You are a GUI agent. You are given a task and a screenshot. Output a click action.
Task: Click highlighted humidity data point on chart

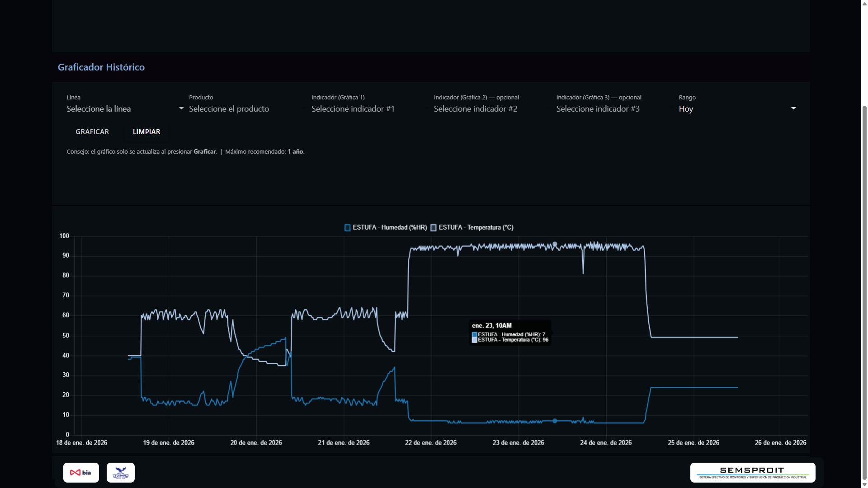tap(555, 421)
